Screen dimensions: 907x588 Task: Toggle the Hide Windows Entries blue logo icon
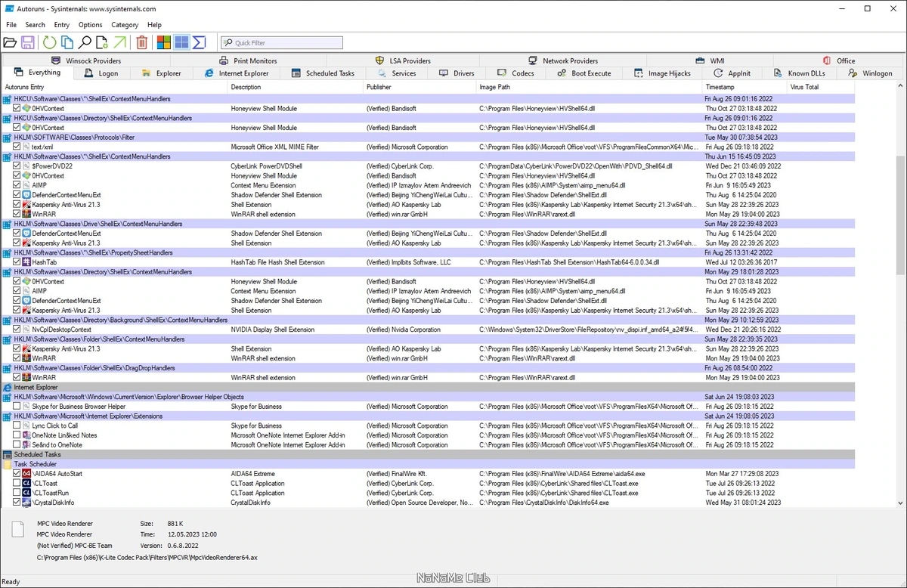(181, 42)
